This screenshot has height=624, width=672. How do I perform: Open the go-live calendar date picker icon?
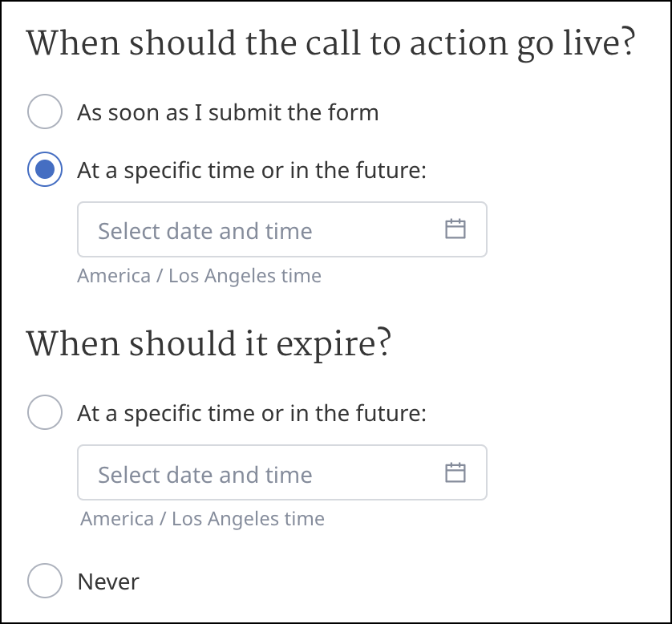pyautogui.click(x=455, y=229)
